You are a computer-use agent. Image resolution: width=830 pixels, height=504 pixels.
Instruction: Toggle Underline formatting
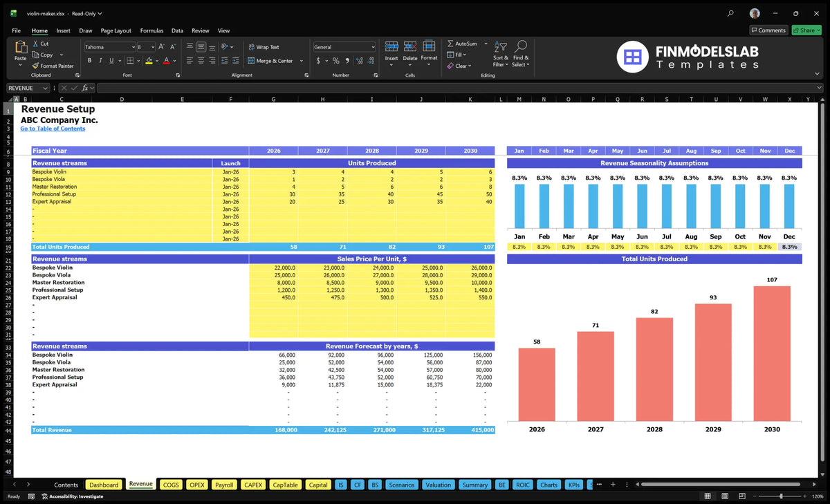point(110,61)
